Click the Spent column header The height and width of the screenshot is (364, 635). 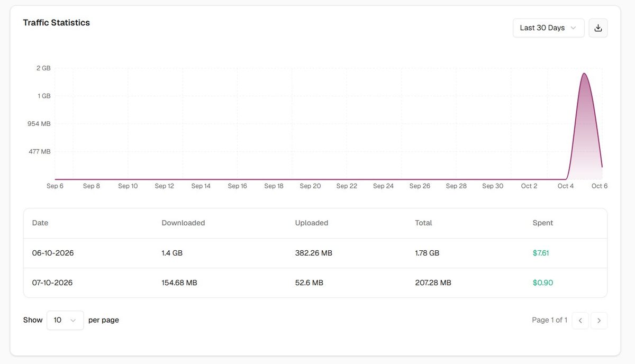coord(542,223)
